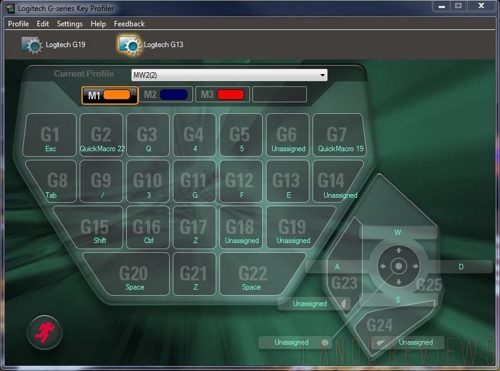Click joystick right arrow icon
Viewport: 500px width, 371px height.
pyautogui.click(x=415, y=266)
